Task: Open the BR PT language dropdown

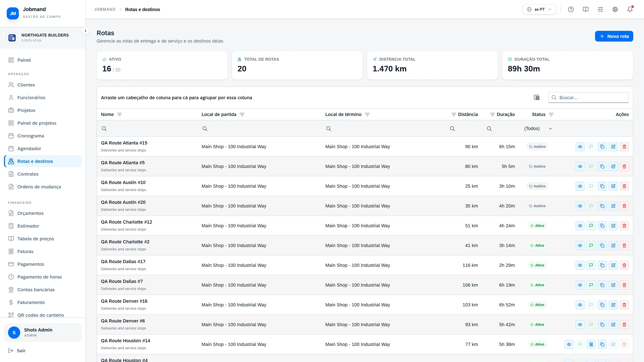Action: coord(539,10)
